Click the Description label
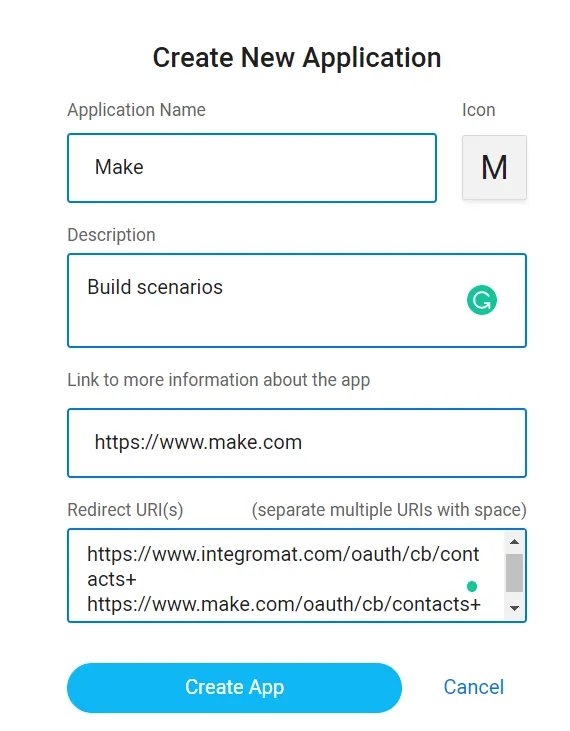 click(111, 235)
